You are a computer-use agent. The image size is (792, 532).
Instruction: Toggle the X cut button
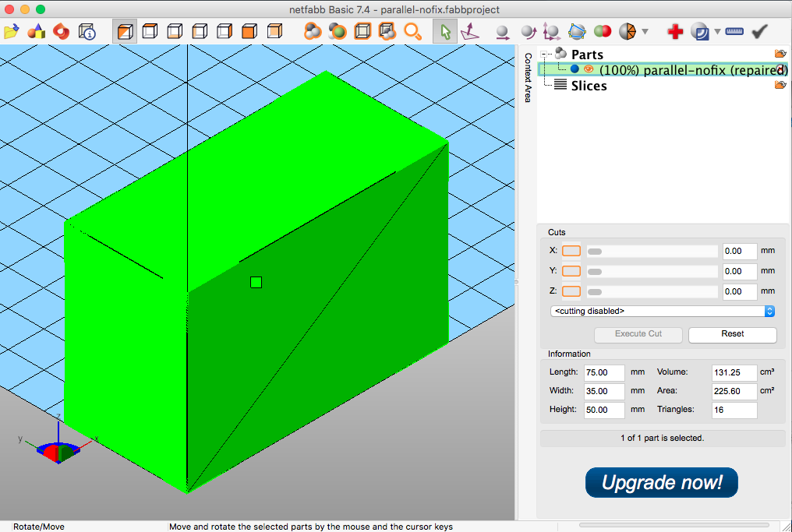tap(571, 251)
